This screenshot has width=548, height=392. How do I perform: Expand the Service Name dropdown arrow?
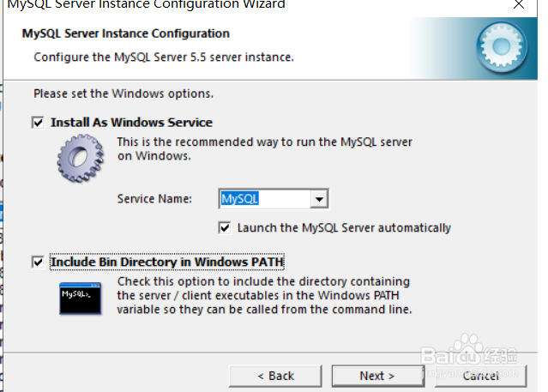[319, 200]
